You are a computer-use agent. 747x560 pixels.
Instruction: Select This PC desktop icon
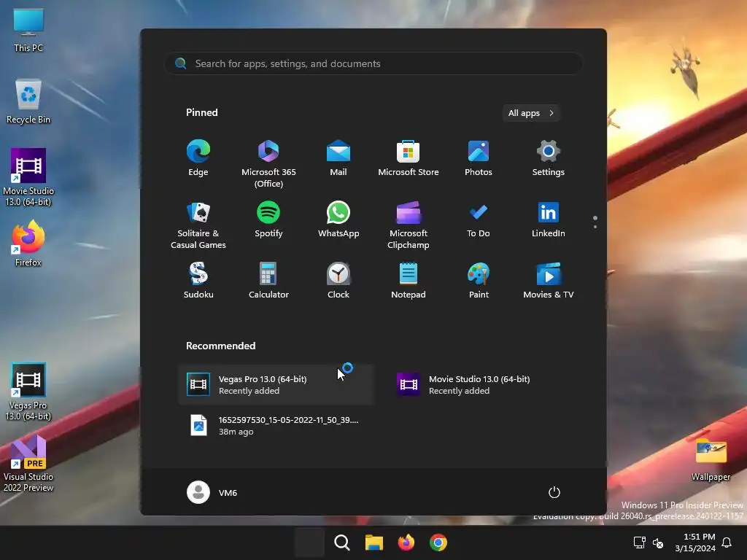tap(28, 30)
